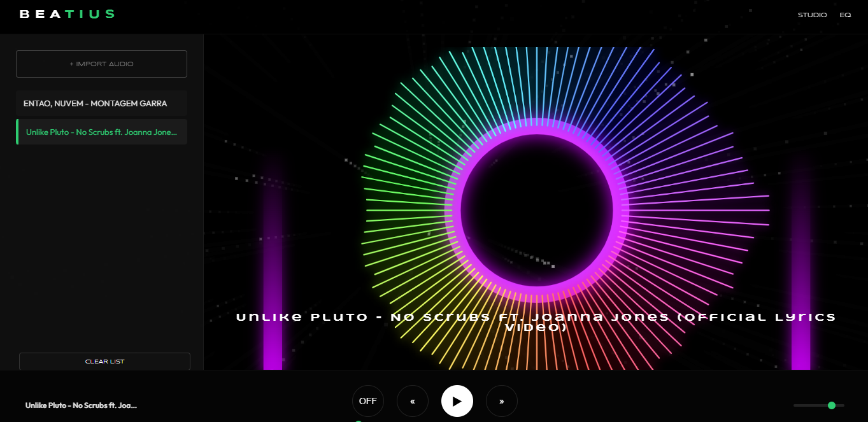Click the circular visualizer center ring
Screen dimensions: 868x422
coord(537,210)
